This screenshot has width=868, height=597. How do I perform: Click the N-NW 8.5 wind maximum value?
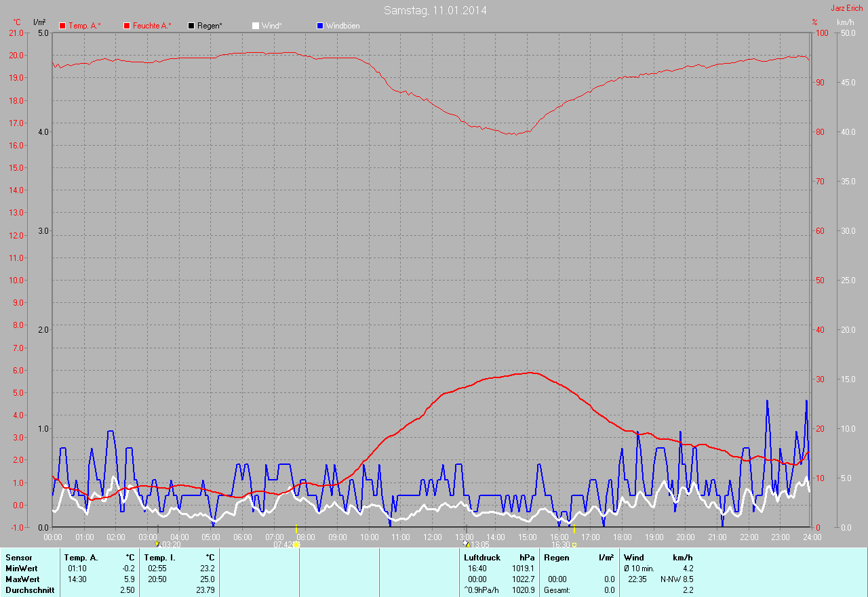[677, 579]
